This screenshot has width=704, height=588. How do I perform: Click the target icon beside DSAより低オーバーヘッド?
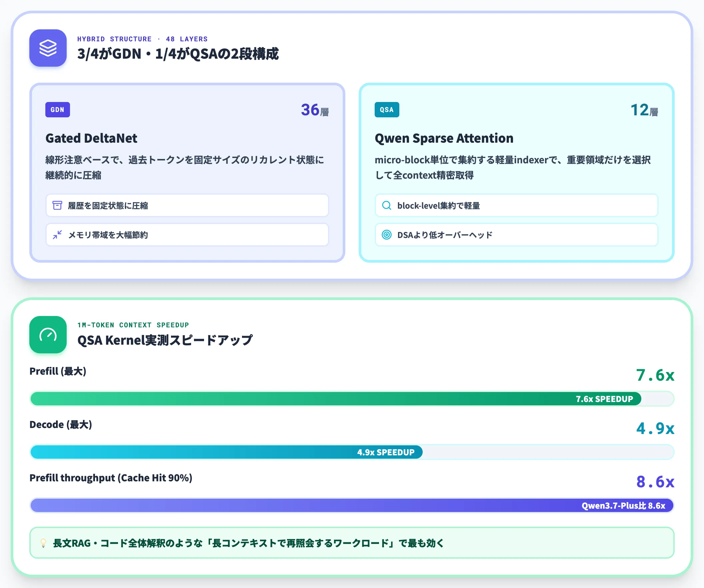(x=387, y=235)
